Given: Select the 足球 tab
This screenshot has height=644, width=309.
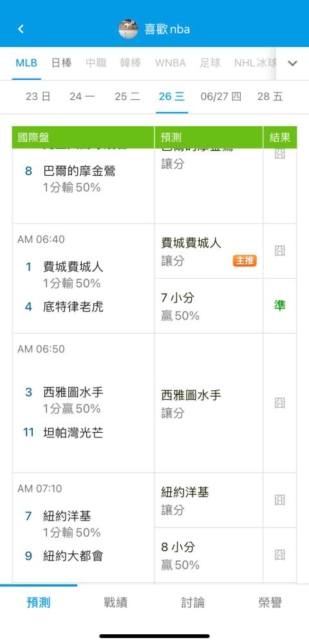Looking at the screenshot, I should [210, 63].
